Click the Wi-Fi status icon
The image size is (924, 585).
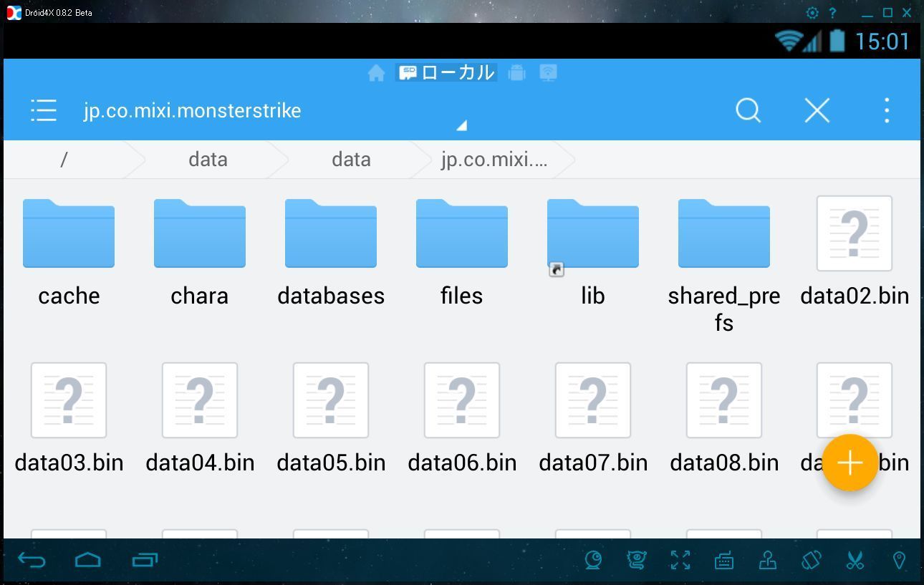pos(788,41)
